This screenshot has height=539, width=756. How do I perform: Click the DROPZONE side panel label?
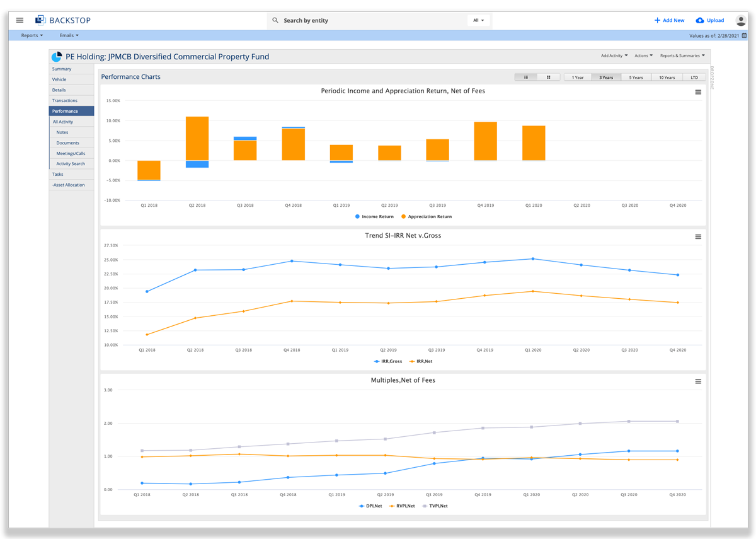pos(713,78)
